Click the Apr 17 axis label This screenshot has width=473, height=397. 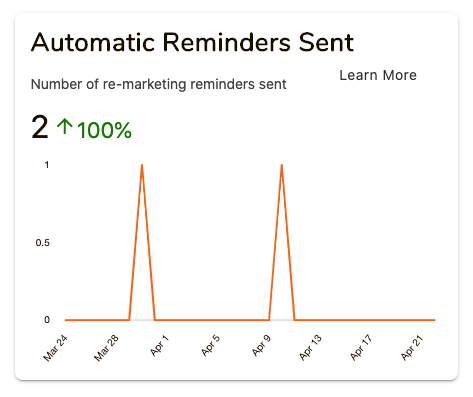pyautogui.click(x=361, y=348)
